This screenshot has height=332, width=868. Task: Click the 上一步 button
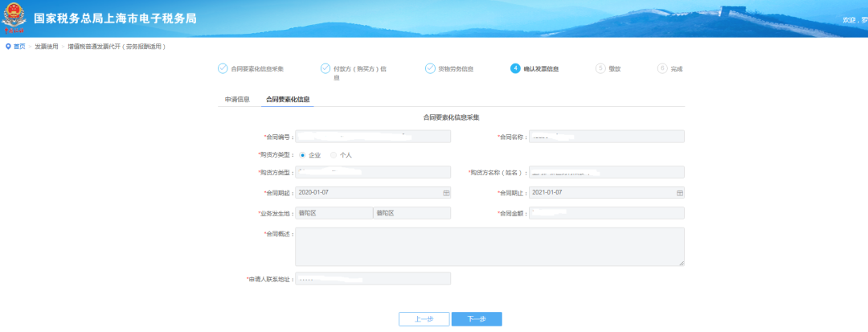(x=424, y=319)
